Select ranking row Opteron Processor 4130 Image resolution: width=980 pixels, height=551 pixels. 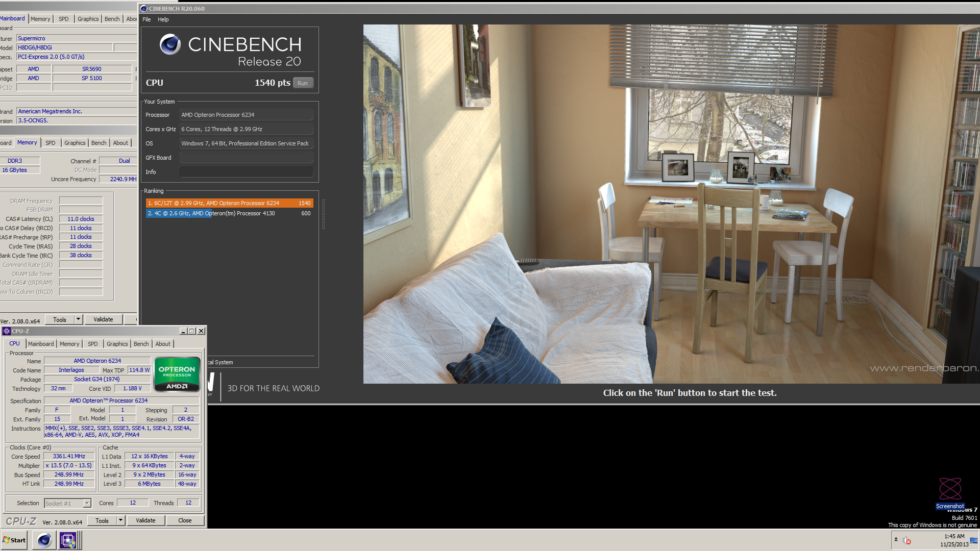[x=229, y=213]
